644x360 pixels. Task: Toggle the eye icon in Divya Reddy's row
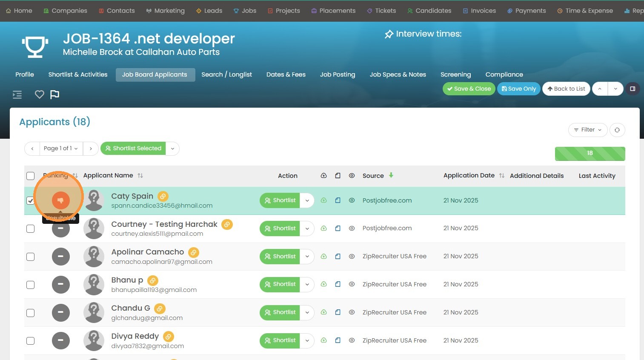352,340
